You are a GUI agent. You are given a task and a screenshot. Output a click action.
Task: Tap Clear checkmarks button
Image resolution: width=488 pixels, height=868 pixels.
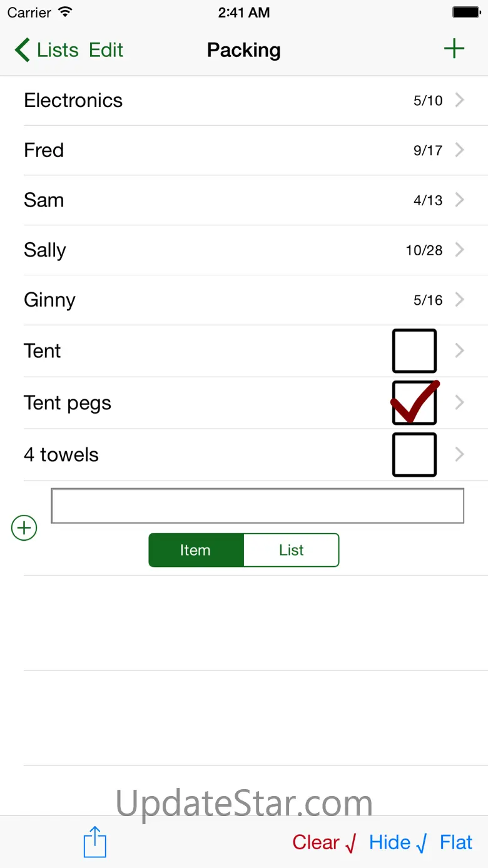(x=324, y=842)
